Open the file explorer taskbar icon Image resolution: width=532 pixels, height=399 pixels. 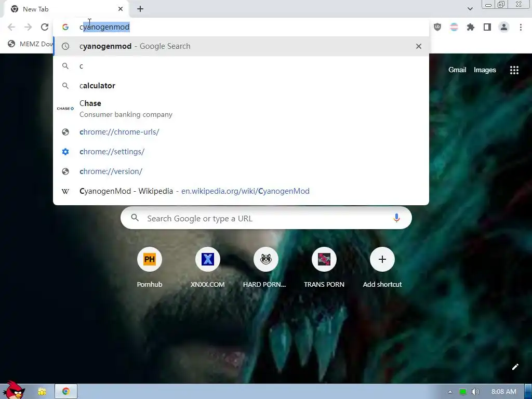click(x=42, y=392)
